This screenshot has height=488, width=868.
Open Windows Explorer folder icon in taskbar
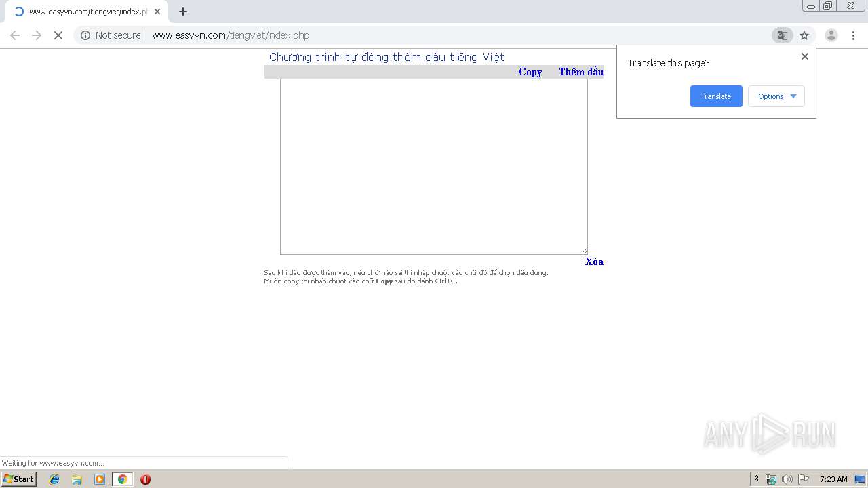tap(77, 479)
